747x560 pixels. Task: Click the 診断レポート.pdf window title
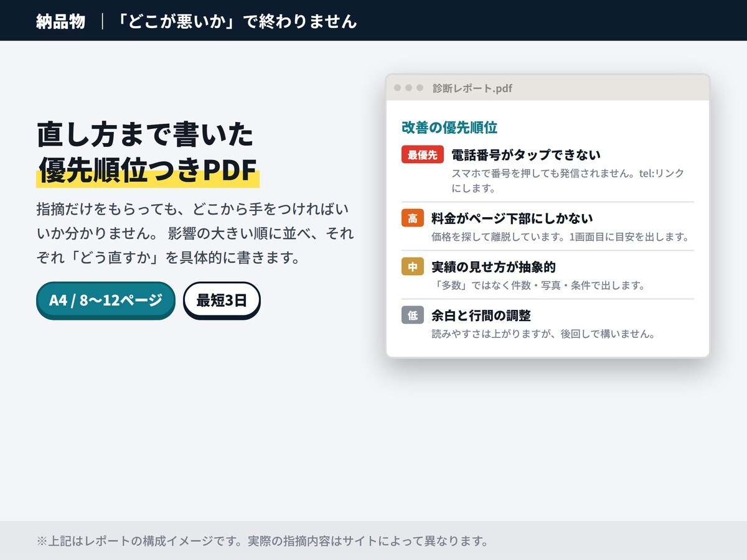472,88
